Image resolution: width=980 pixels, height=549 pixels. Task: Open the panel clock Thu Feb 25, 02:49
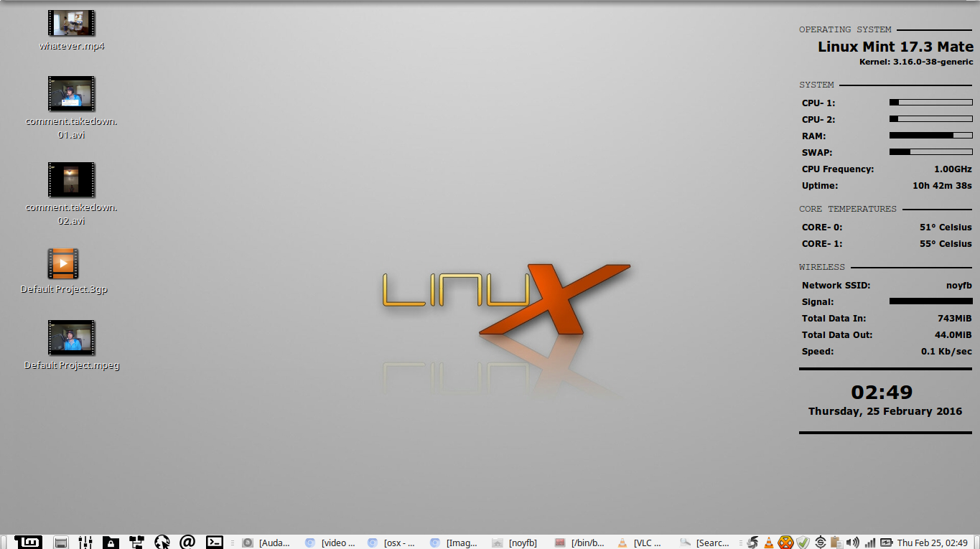pyautogui.click(x=933, y=543)
